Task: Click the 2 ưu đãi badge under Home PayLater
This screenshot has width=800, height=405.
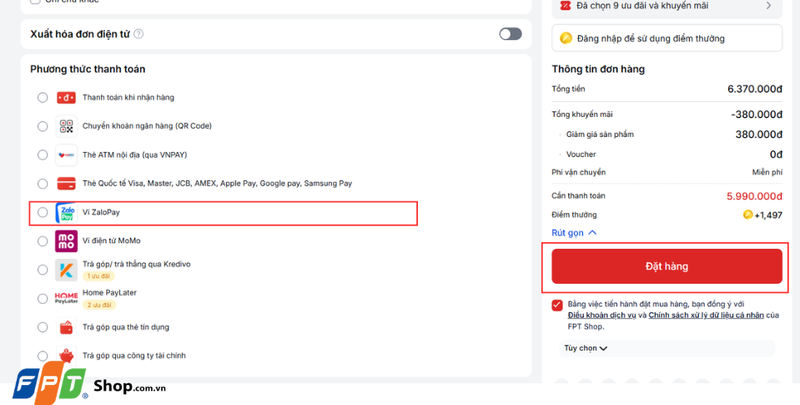Action: (x=99, y=305)
